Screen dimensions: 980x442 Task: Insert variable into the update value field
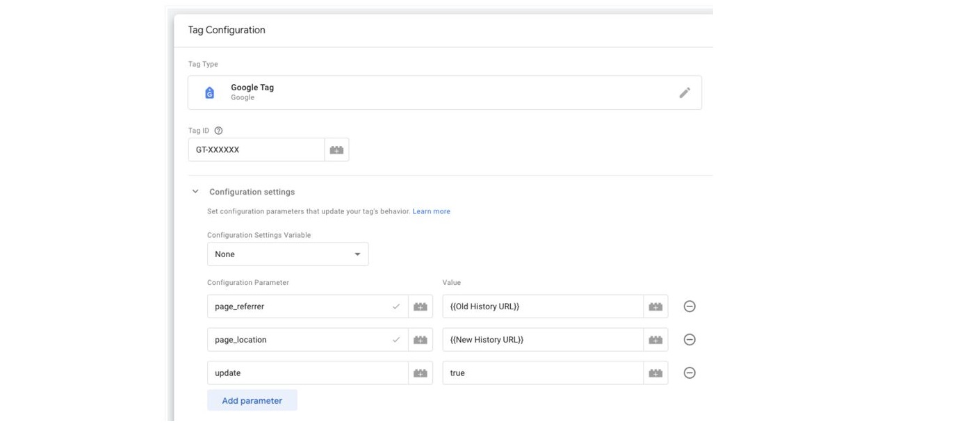pos(654,373)
